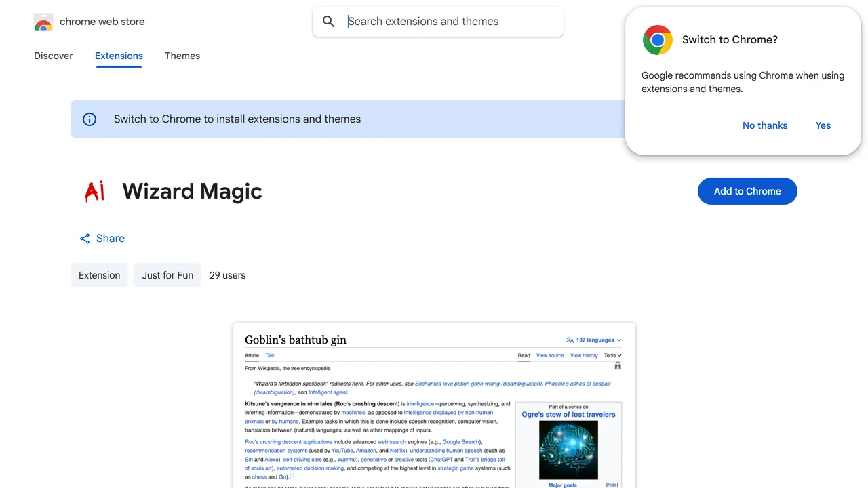The height and width of the screenshot is (488, 868).
Task: Click the Extension category chip
Action: (99, 275)
